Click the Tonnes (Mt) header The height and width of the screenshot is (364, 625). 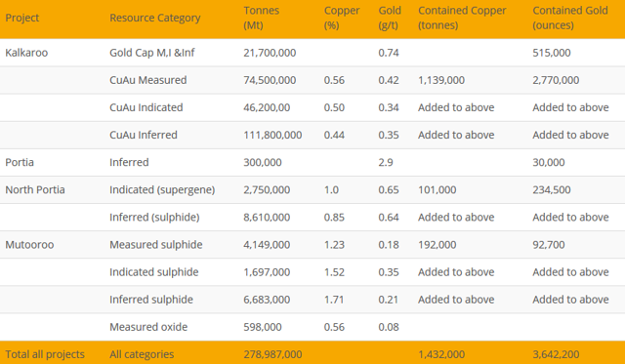pos(261,18)
